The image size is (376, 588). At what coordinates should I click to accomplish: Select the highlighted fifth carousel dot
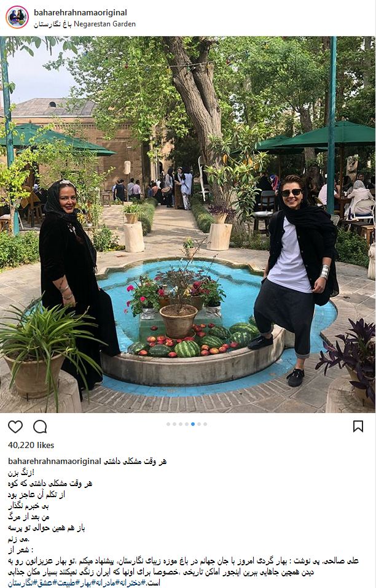(193, 424)
